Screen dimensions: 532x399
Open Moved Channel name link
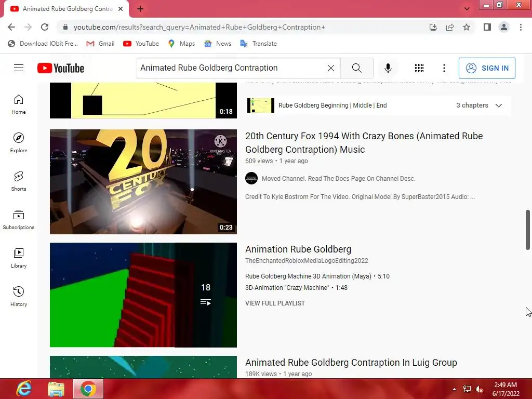pyautogui.click(x=338, y=179)
